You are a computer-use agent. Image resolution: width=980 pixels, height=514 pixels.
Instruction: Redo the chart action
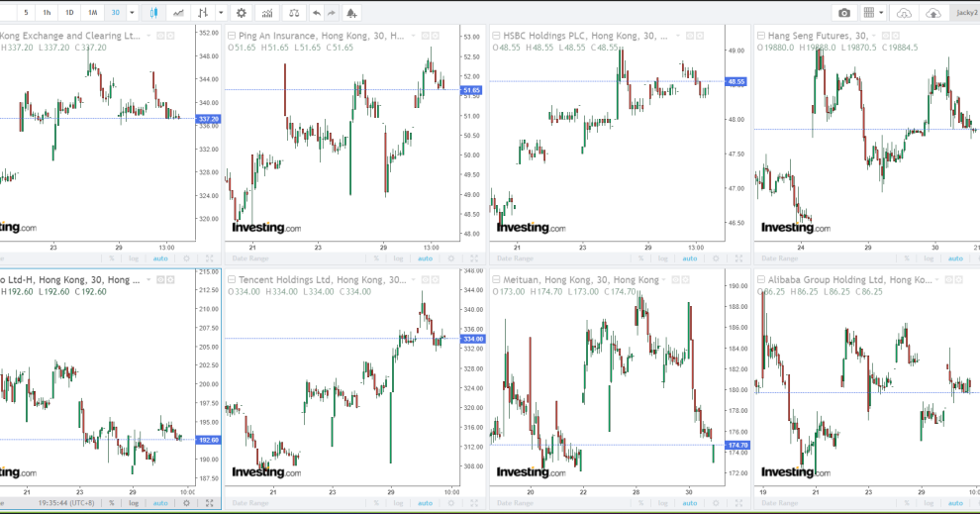tap(332, 13)
